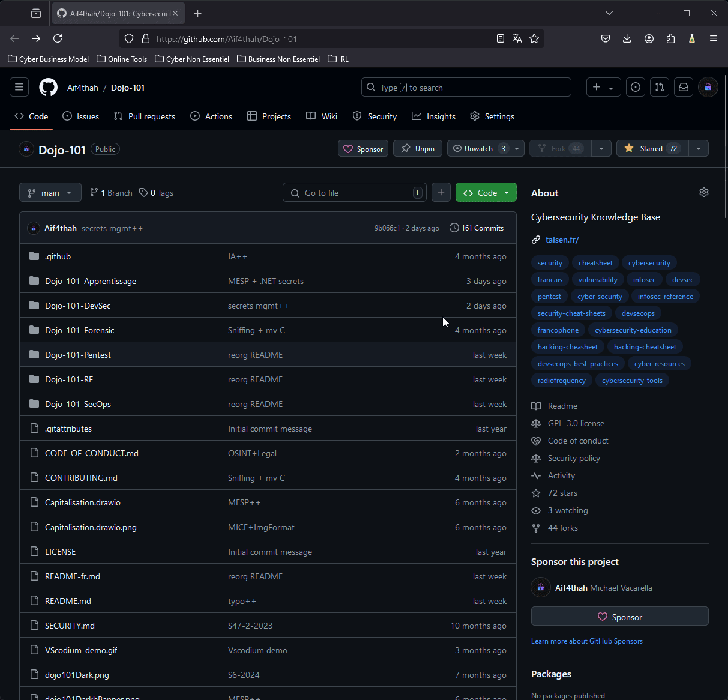Viewport: 728px width, 700px height.
Task: Open GitHub global navigation hamburger menu
Action: [19, 88]
